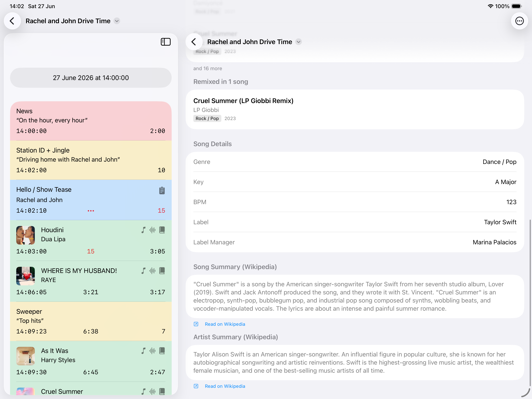Tap the waveform icon on As It Was
This screenshot has height=399, width=532.
click(153, 351)
